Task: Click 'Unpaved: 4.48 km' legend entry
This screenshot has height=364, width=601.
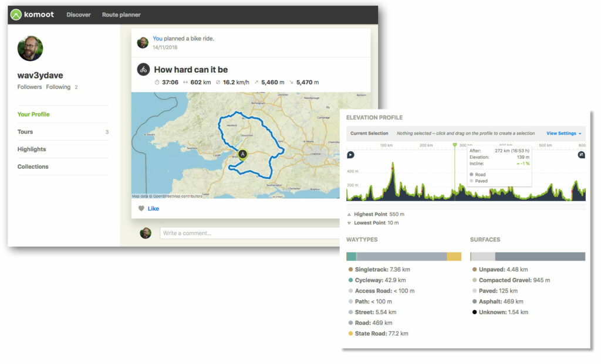Action: pyautogui.click(x=500, y=270)
